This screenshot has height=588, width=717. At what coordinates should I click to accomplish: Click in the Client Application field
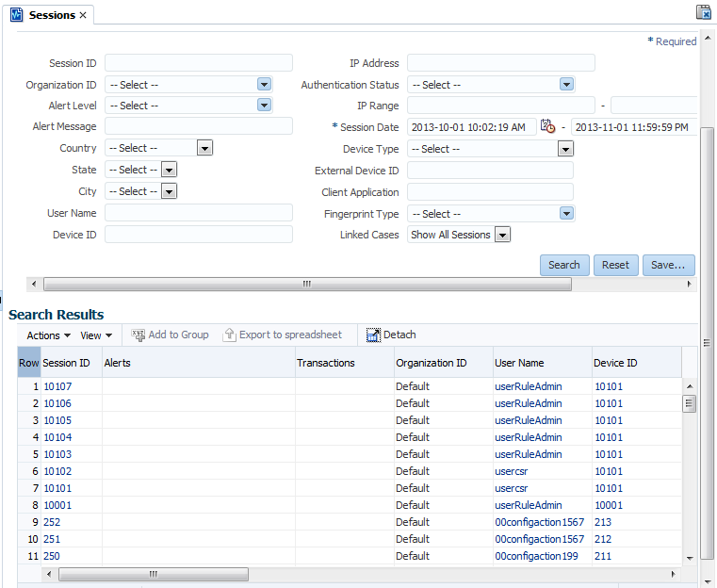coord(490,192)
